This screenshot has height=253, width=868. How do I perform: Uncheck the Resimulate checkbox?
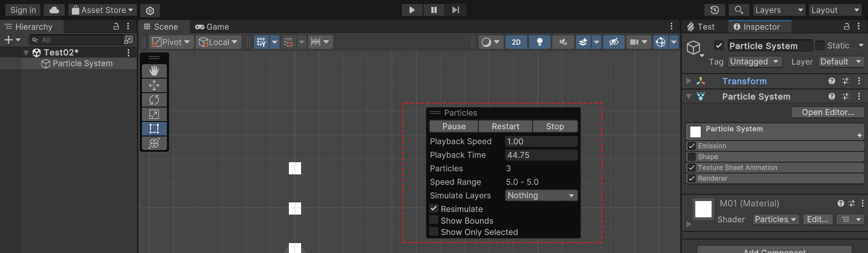[434, 209]
